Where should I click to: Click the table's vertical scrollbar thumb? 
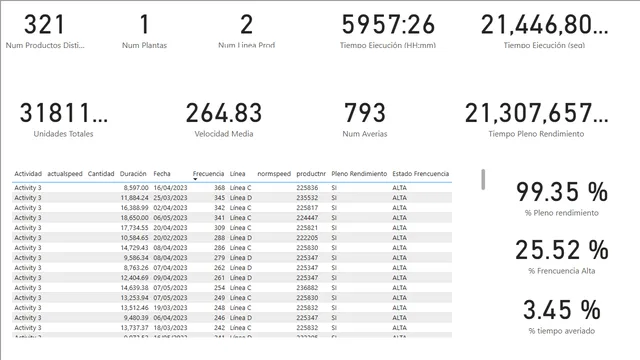[x=483, y=180]
